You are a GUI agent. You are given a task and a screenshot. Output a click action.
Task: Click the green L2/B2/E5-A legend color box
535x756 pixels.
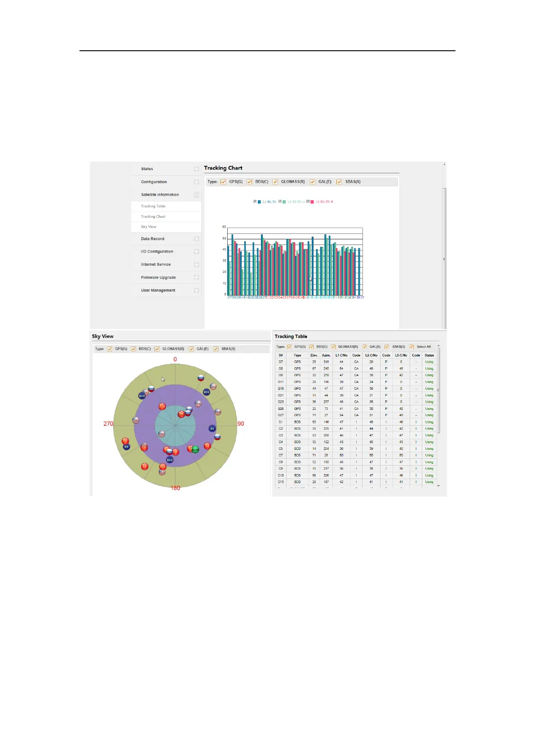click(x=284, y=202)
